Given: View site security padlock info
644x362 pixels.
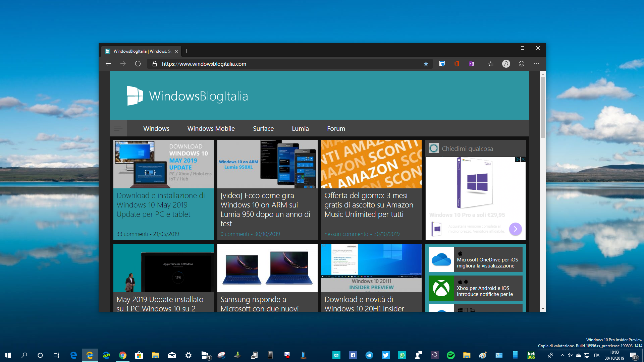Looking at the screenshot, I should 155,64.
